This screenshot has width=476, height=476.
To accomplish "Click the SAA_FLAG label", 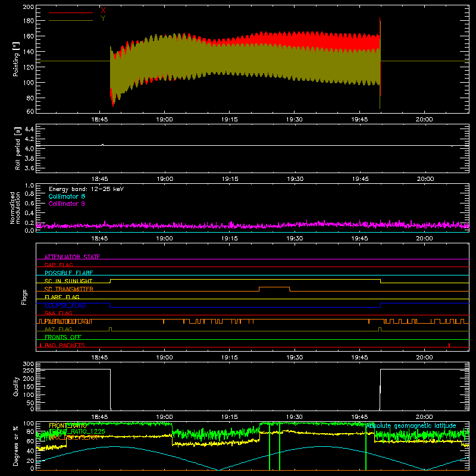I will tap(58, 313).
